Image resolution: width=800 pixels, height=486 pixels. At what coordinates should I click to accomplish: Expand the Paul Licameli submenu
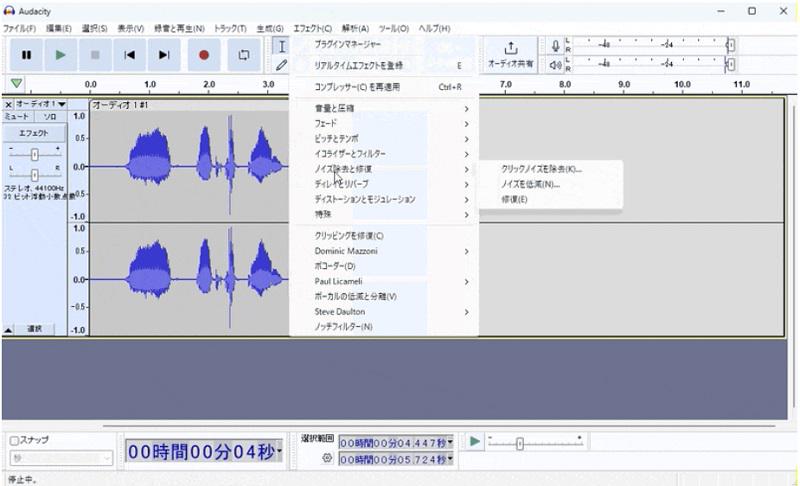(384, 281)
